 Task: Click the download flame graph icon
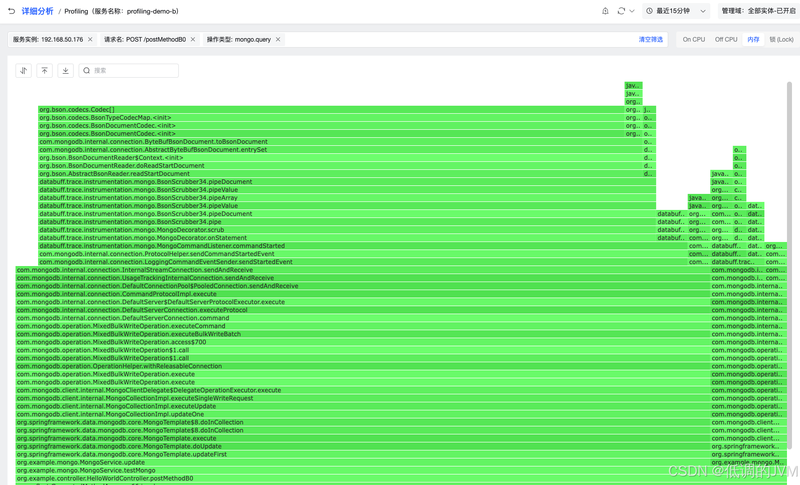pyautogui.click(x=65, y=71)
